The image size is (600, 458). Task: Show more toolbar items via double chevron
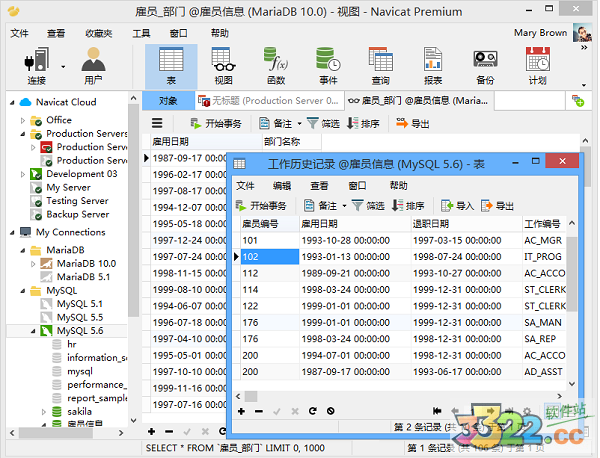point(584,47)
